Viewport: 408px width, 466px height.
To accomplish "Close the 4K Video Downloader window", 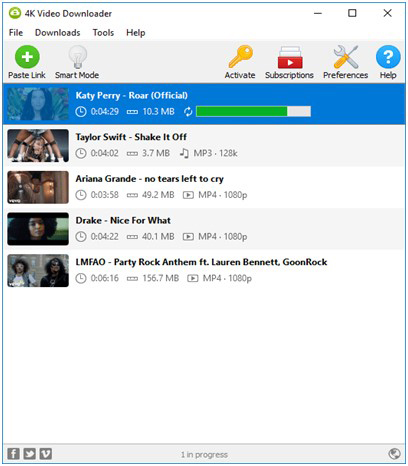I will click(x=387, y=13).
